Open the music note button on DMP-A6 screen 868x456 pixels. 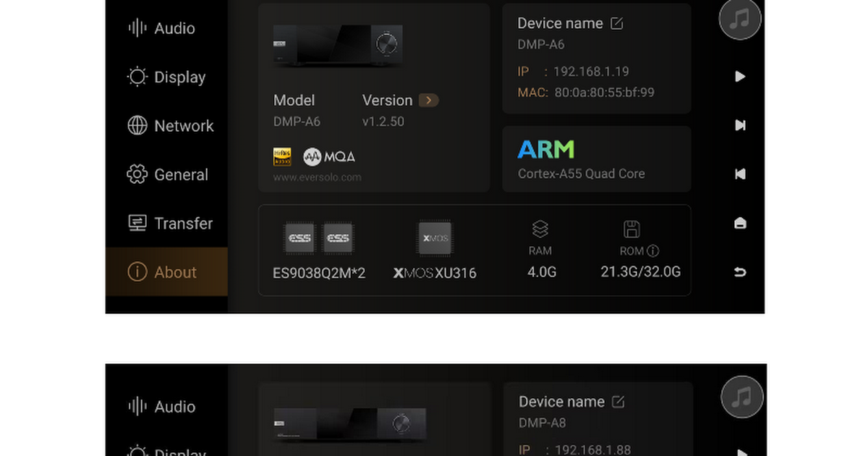(740, 19)
